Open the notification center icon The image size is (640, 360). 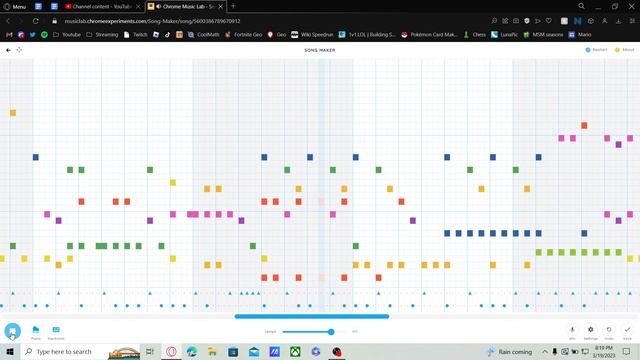[x=627, y=351]
